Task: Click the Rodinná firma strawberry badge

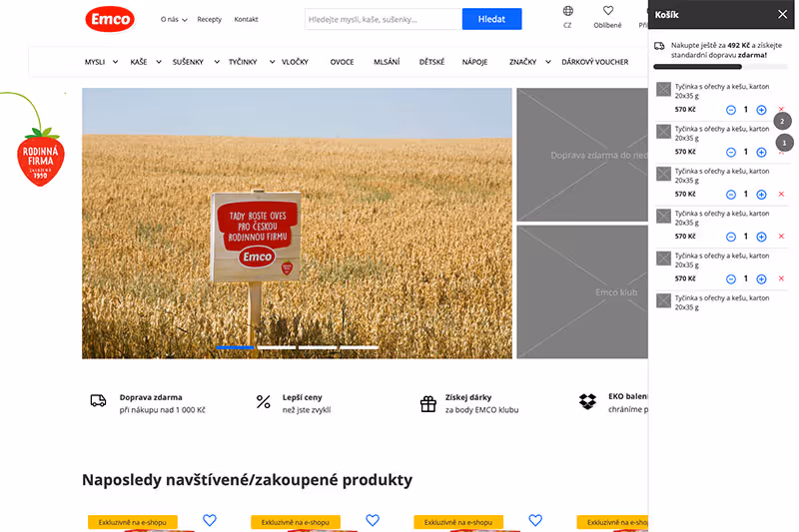Action: click(41, 158)
